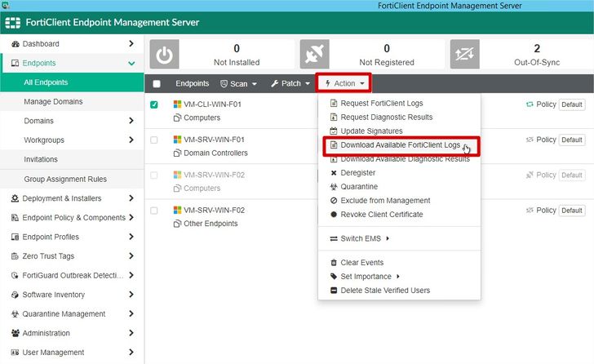Expand the Switch EMS submenu arrow
Image resolution: width=594 pixels, height=364 pixels.
(x=388, y=238)
